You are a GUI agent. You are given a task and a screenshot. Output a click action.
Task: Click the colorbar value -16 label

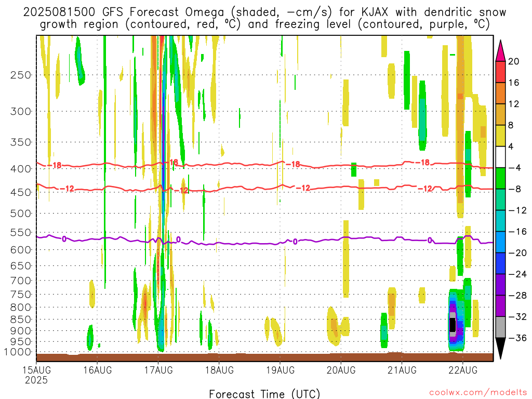[x=517, y=232]
